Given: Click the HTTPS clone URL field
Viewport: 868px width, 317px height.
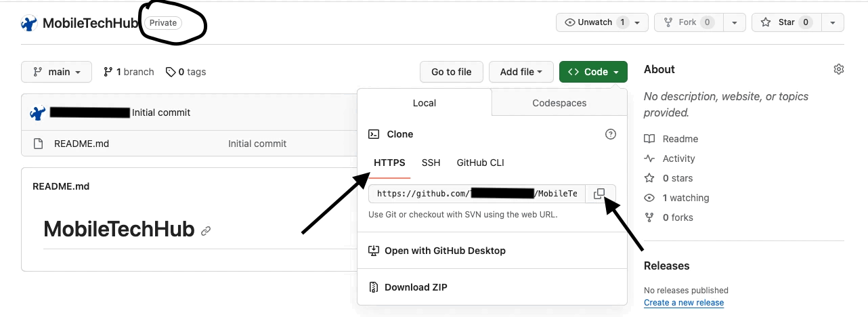Looking at the screenshot, I should (477, 194).
